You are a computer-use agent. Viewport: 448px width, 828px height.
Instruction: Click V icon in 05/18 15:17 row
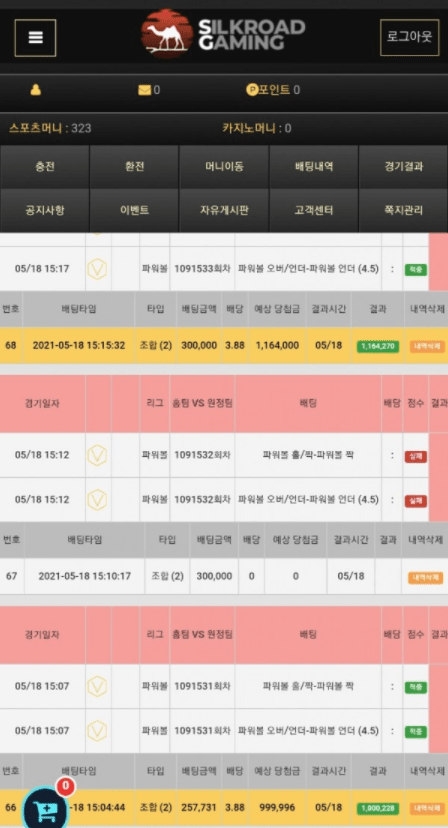(x=97, y=269)
